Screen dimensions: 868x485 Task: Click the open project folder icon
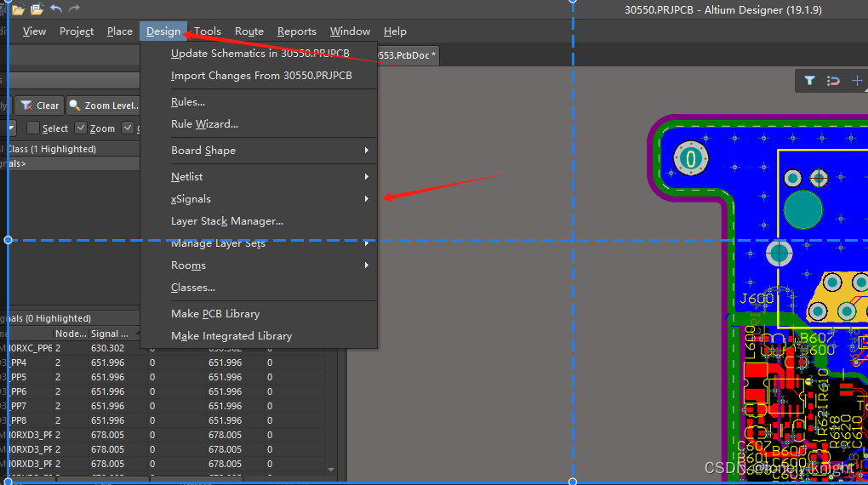click(37, 9)
